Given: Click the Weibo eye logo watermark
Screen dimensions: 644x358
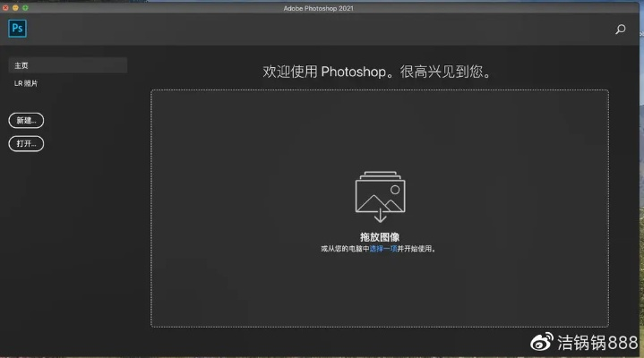Looking at the screenshot, I should tap(544, 342).
